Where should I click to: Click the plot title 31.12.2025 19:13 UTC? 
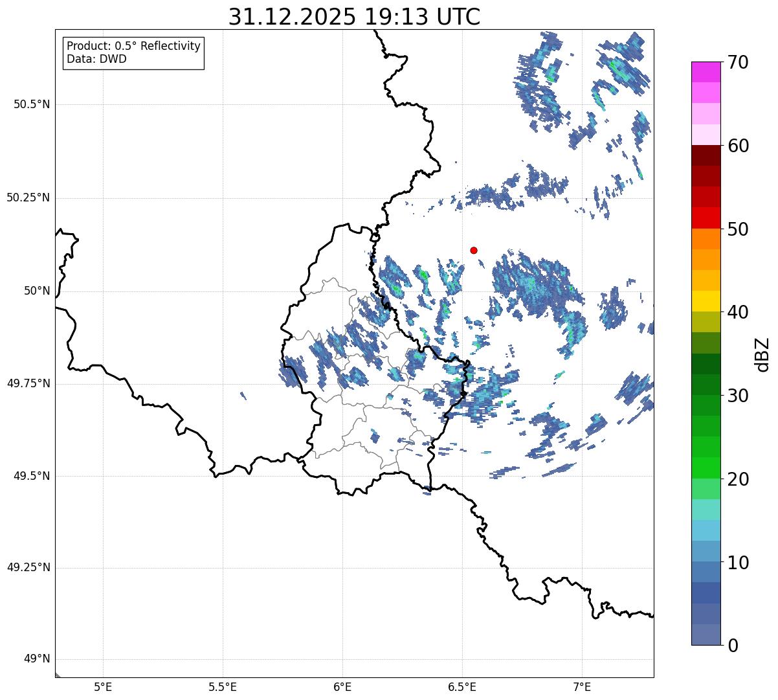[354, 17]
